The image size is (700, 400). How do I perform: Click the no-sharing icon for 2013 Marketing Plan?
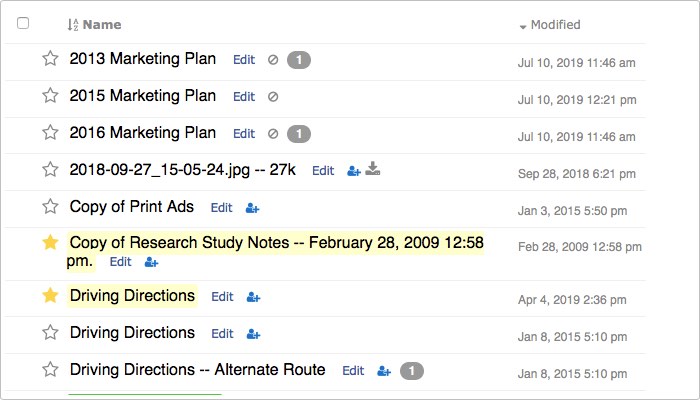(x=273, y=60)
